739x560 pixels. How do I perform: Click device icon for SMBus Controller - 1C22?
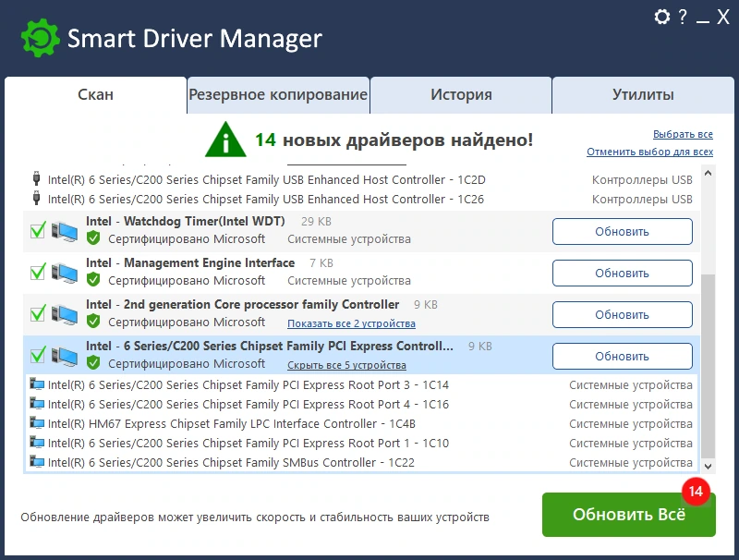point(37,461)
